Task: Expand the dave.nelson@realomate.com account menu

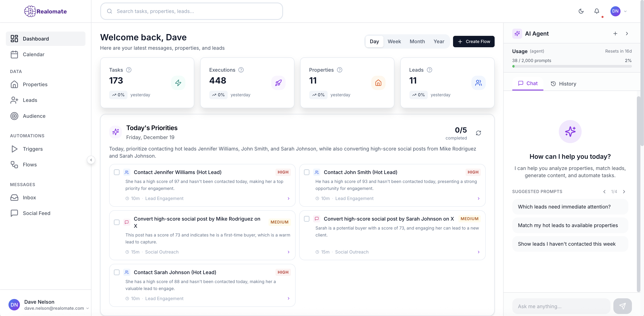Action: click(x=88, y=308)
